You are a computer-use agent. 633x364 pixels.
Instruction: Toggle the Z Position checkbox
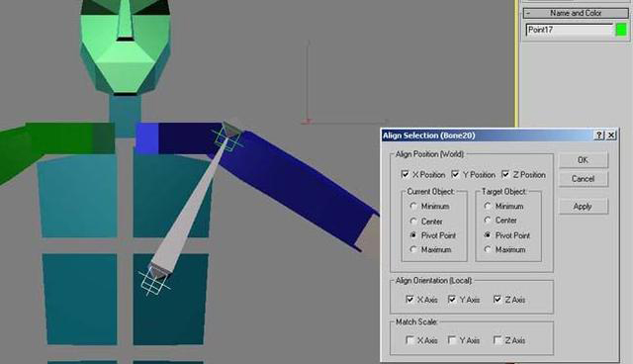[x=505, y=174]
